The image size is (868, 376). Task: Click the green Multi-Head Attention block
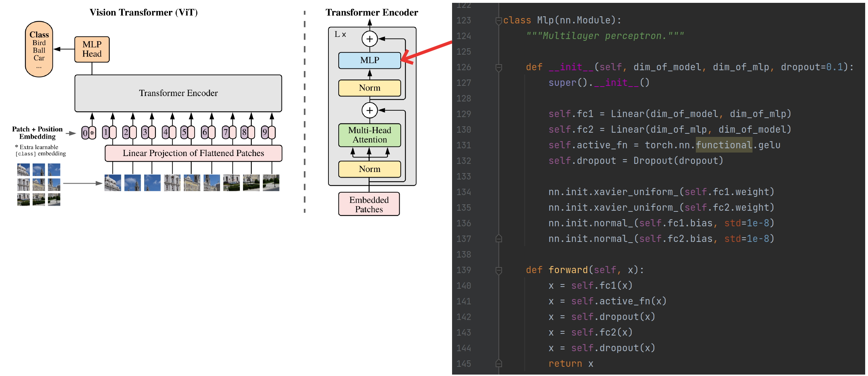370,135
